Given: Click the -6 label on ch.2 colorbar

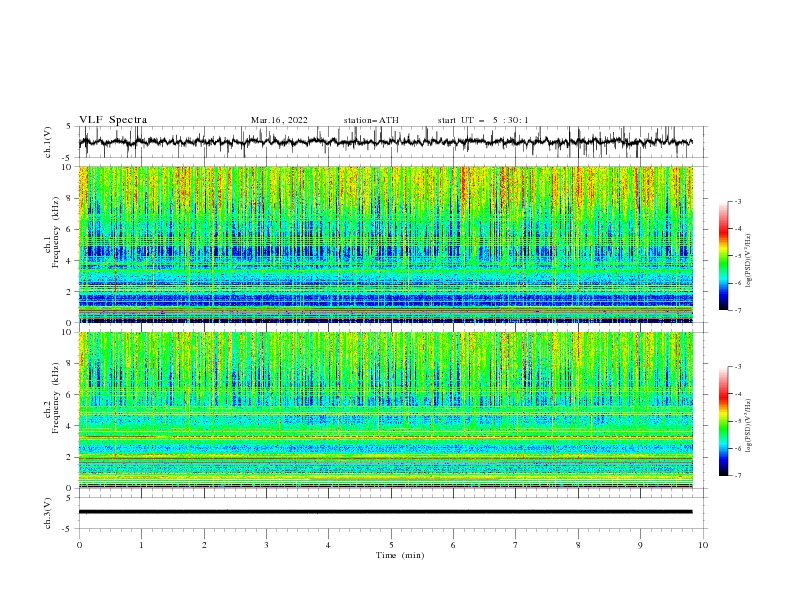Looking at the screenshot, I should pos(738,448).
